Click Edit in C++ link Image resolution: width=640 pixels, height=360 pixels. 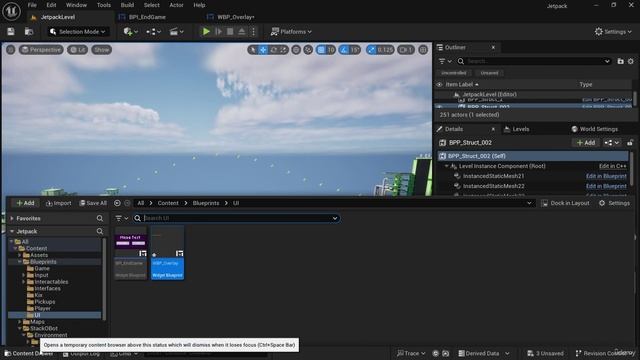[x=613, y=166]
